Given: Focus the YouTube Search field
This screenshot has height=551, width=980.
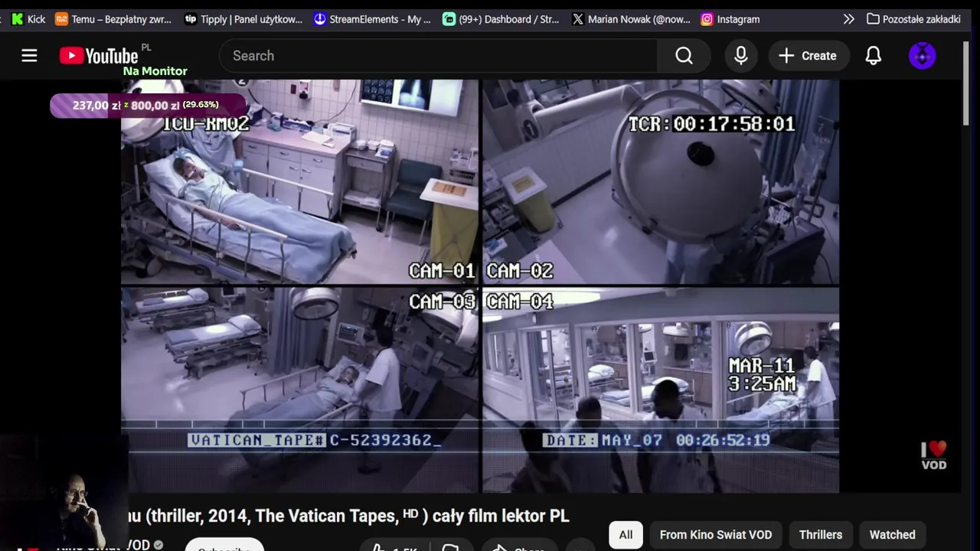Looking at the screenshot, I should [x=438, y=56].
